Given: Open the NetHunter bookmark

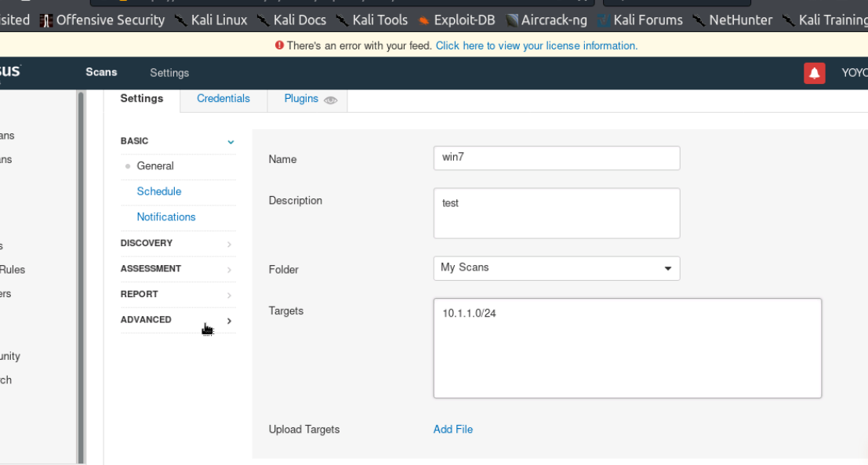Looking at the screenshot, I should pos(732,20).
